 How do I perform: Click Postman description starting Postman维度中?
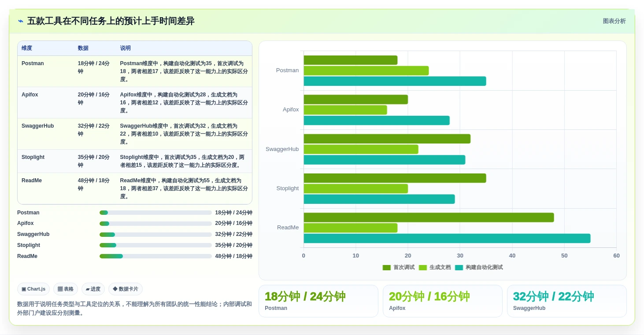(x=184, y=71)
